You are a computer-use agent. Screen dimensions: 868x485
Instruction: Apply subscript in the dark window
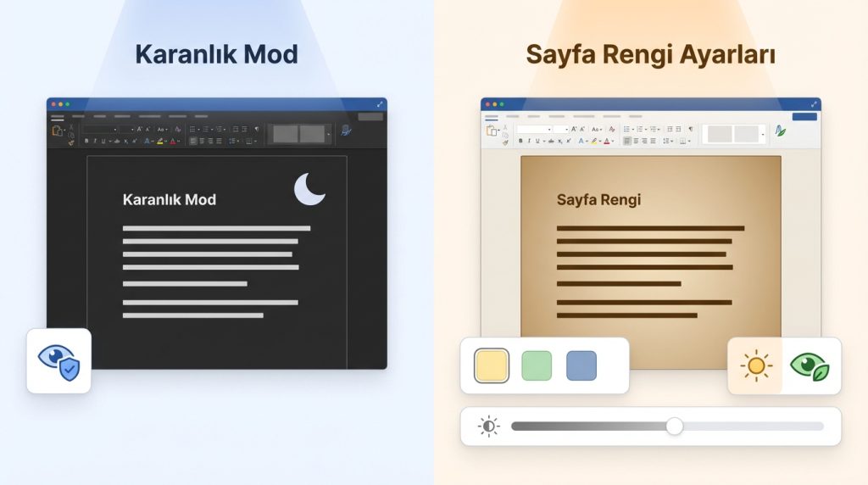(x=126, y=142)
